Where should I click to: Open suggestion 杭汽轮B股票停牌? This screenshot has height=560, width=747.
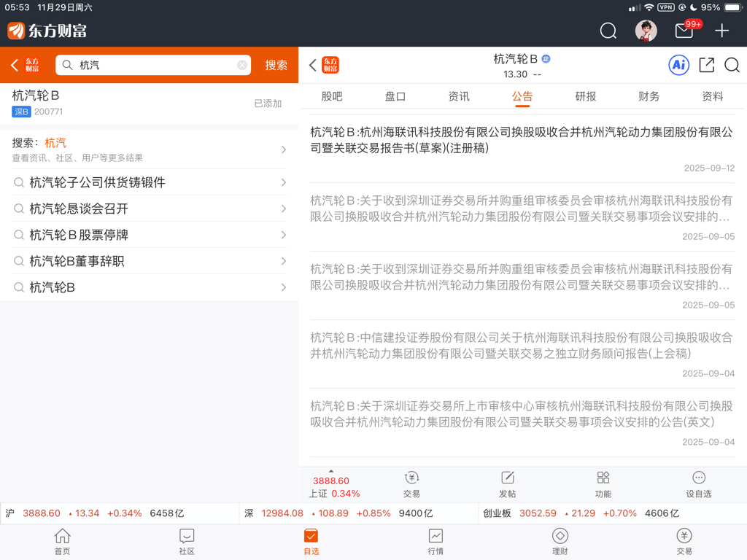149,235
